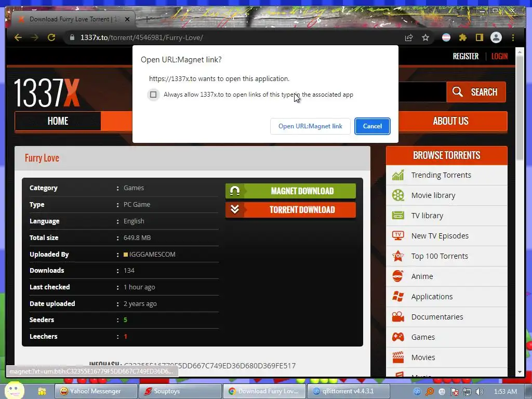Click the browser back arrow

(18, 37)
